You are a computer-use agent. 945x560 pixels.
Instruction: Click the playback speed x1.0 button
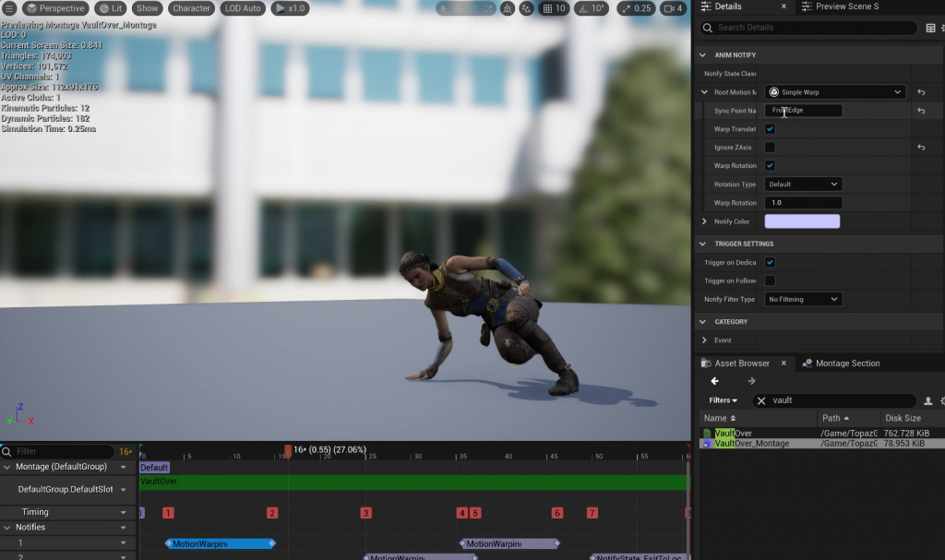(x=290, y=8)
